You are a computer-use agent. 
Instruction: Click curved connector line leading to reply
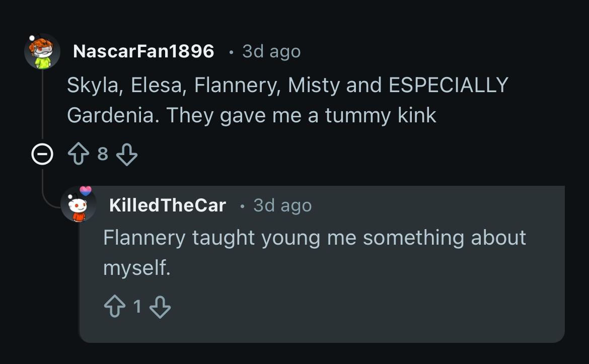point(50,203)
